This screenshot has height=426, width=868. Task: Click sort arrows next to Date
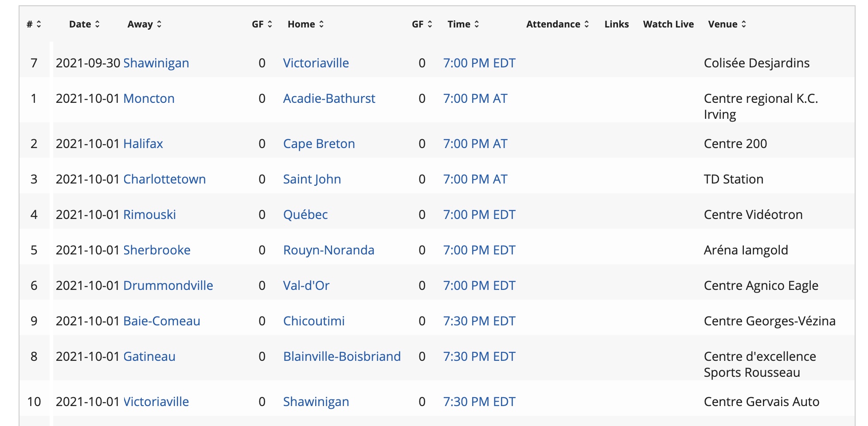point(98,24)
